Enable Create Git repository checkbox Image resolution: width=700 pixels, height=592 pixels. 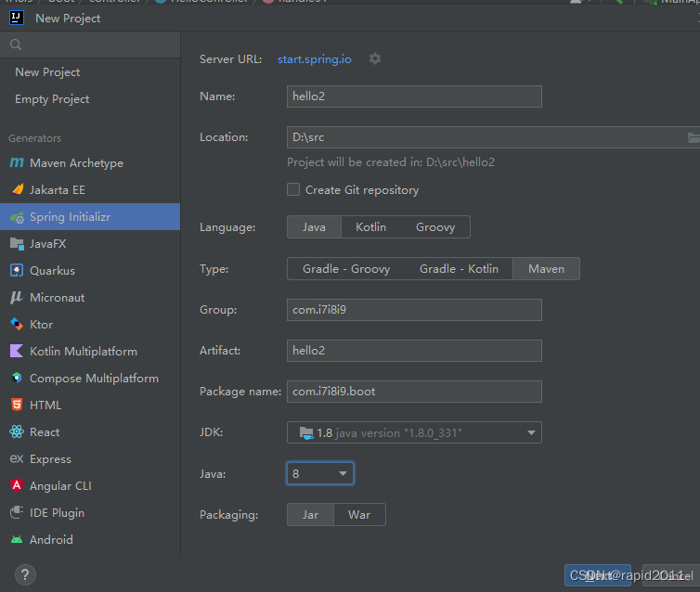pyautogui.click(x=293, y=189)
